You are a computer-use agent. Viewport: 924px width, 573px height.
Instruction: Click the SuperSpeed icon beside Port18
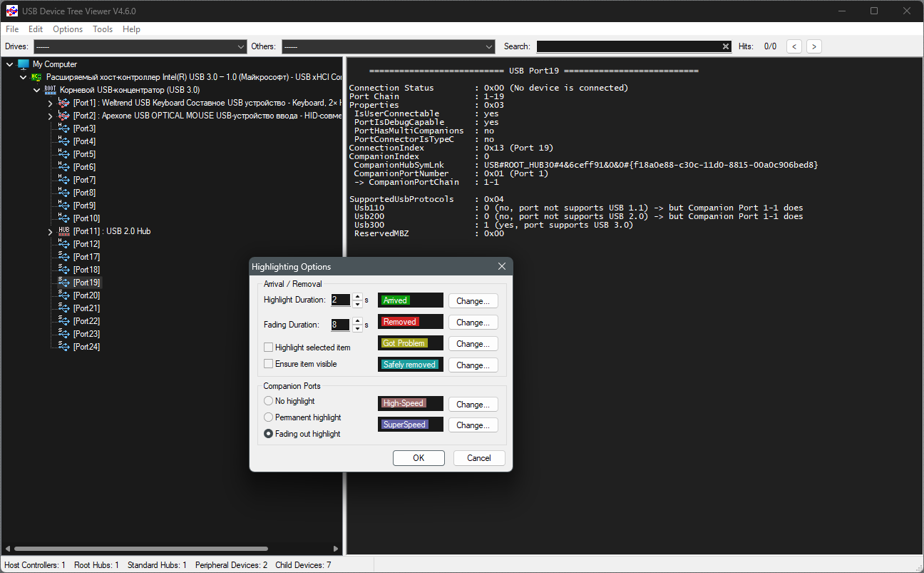[63, 270]
